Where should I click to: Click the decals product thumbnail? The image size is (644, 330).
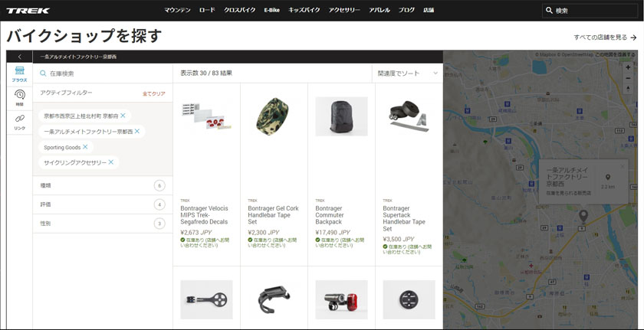coord(206,116)
